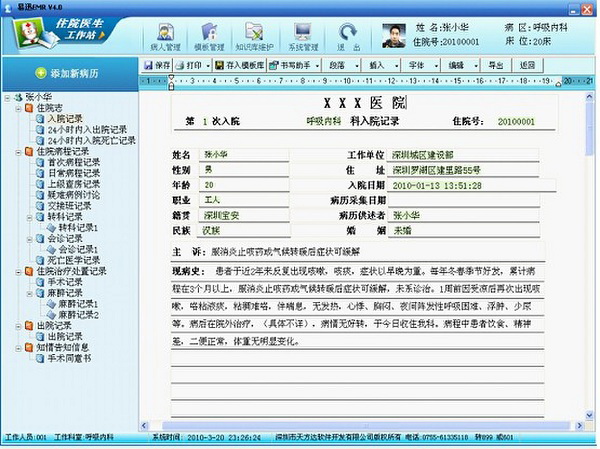600x449 pixels.
Task: Select 上级查房记录
Action: [x=73, y=184]
